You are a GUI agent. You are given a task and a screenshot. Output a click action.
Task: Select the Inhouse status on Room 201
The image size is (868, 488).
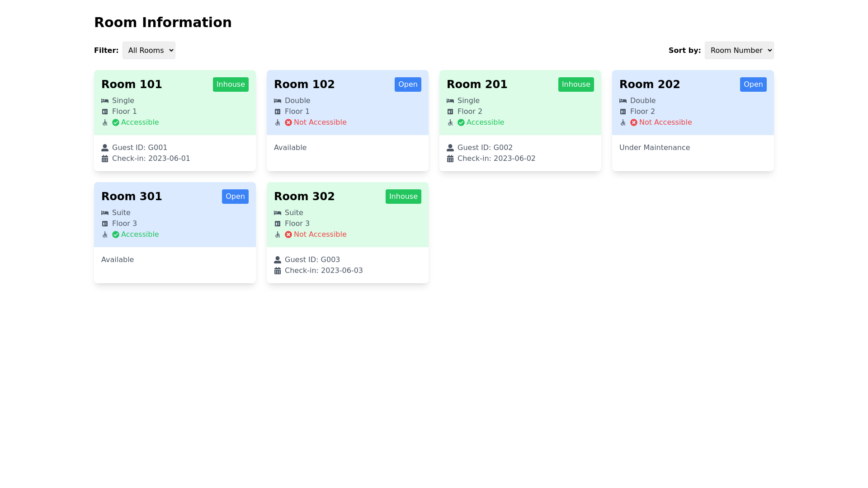576,84
